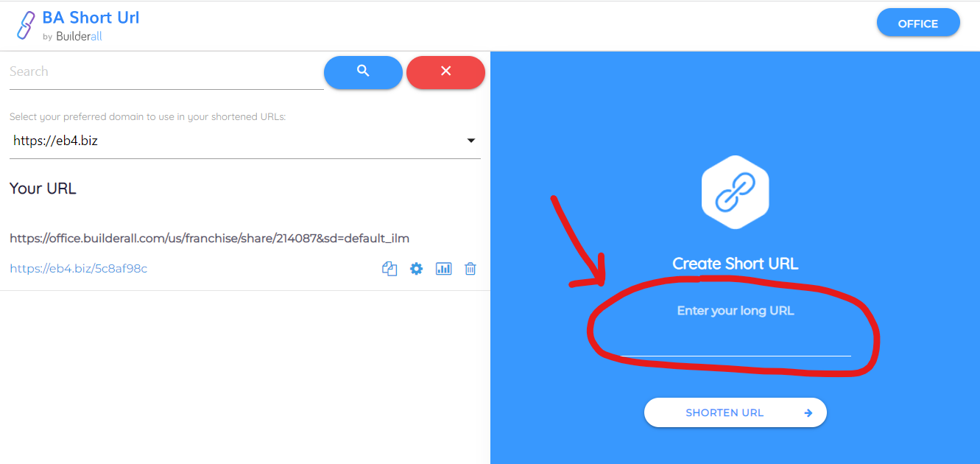Click the long office.builderall.com URL text

coord(209,239)
